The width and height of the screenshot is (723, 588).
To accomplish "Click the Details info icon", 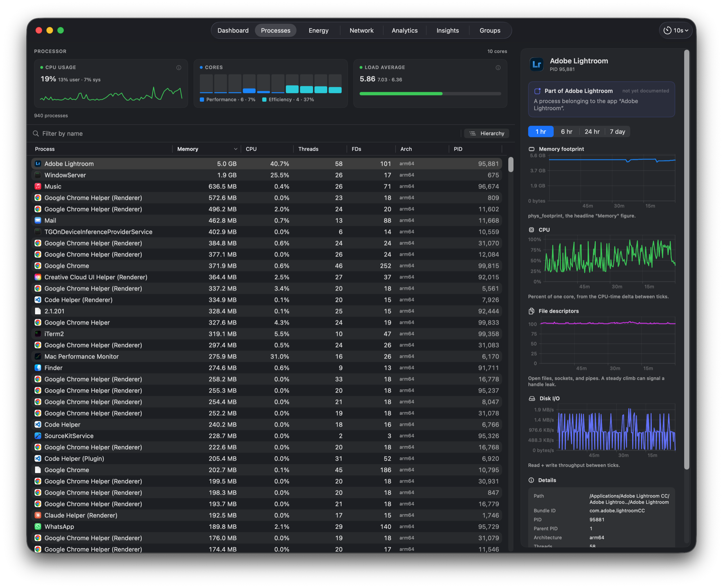I will point(531,480).
